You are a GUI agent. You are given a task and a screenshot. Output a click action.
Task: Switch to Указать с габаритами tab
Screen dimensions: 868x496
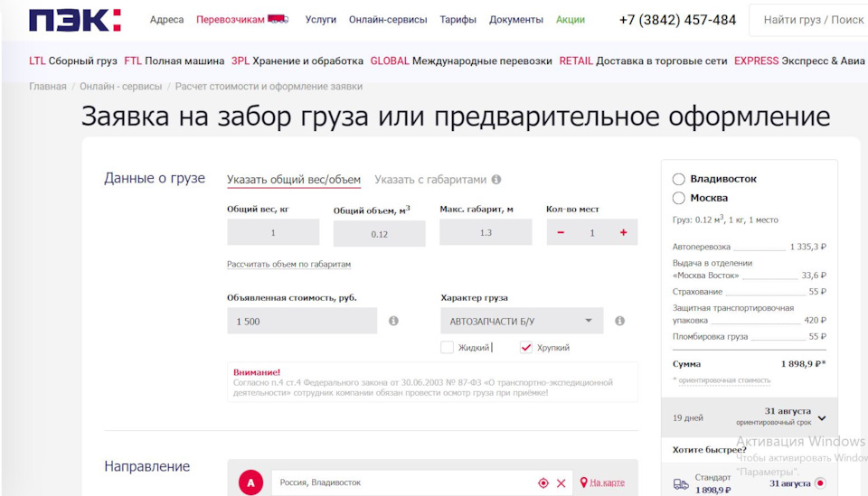tap(430, 180)
